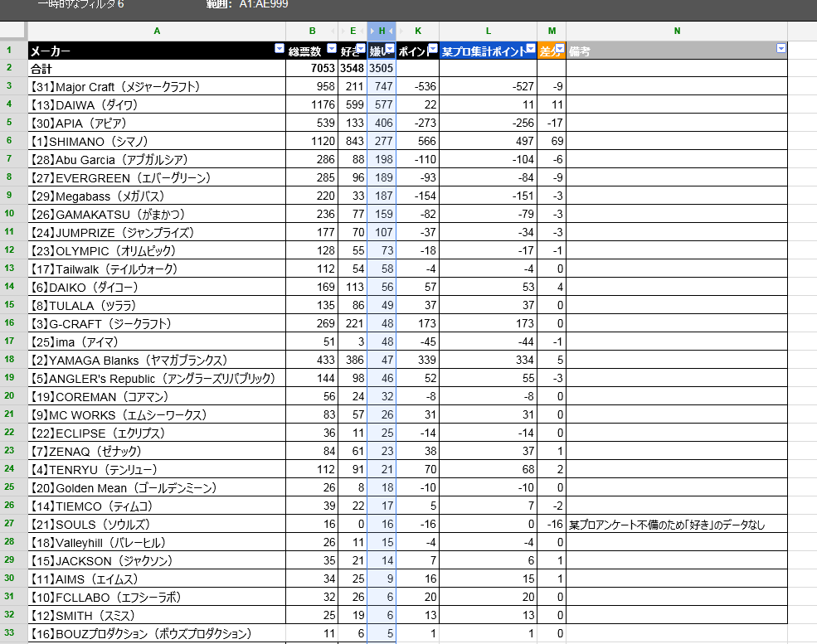Click the total 3548 cell
817x644 pixels.
coord(353,68)
